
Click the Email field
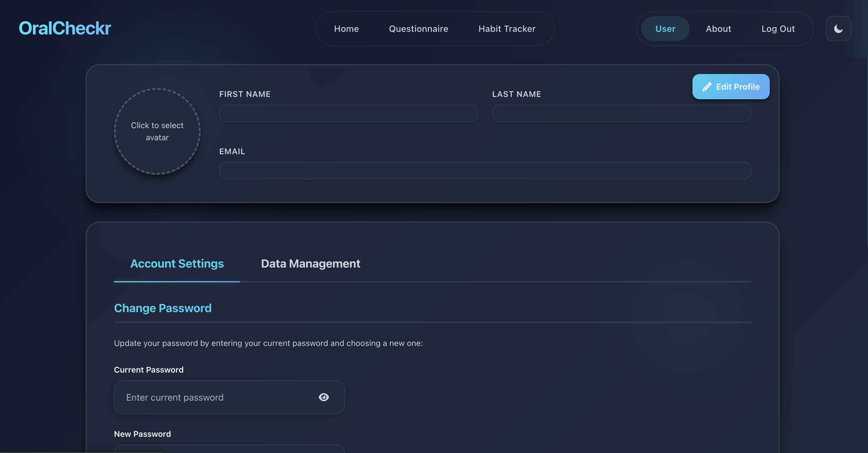point(485,171)
